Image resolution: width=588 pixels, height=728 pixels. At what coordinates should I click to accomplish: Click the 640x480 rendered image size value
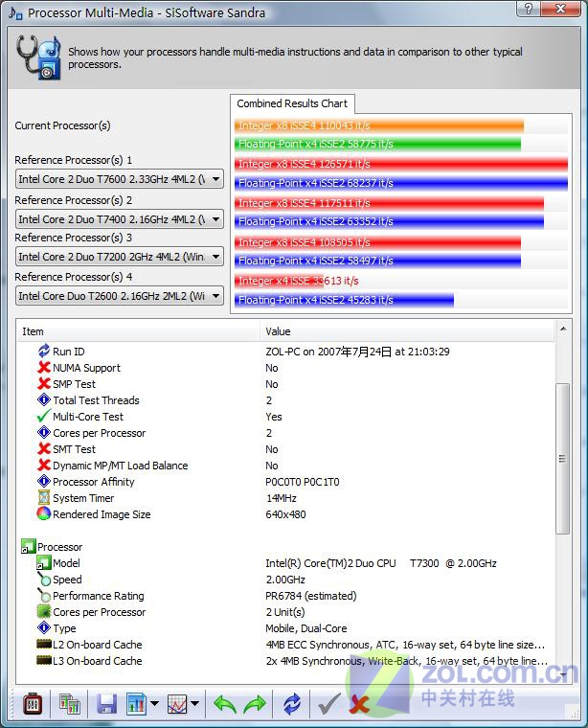coord(286,514)
